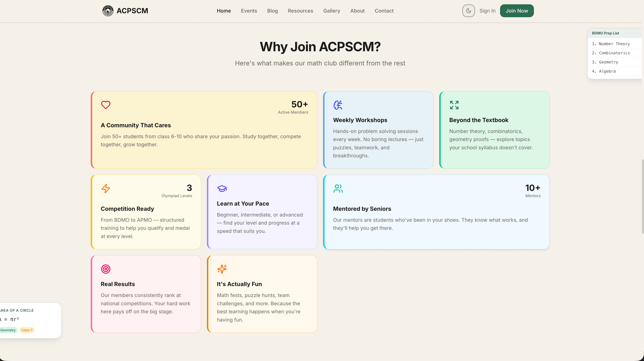Click the Real Results card title
The height and width of the screenshot is (361, 644).
click(x=117, y=284)
